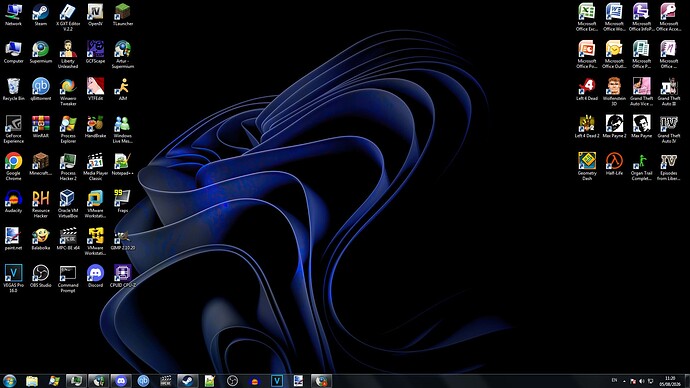690x388 pixels.
Task: Open the Resource Hacker shortcut
Action: tap(40, 204)
